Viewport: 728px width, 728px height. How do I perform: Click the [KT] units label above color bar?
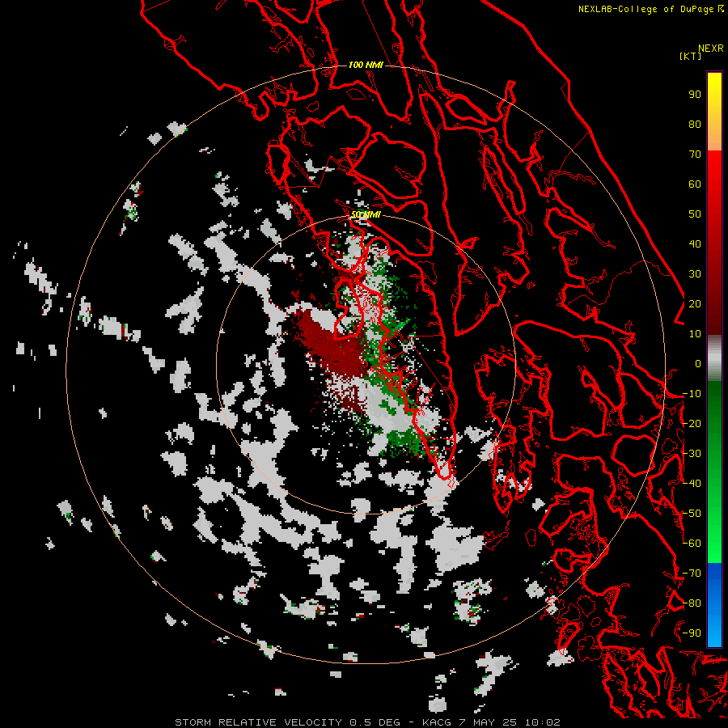pos(691,56)
